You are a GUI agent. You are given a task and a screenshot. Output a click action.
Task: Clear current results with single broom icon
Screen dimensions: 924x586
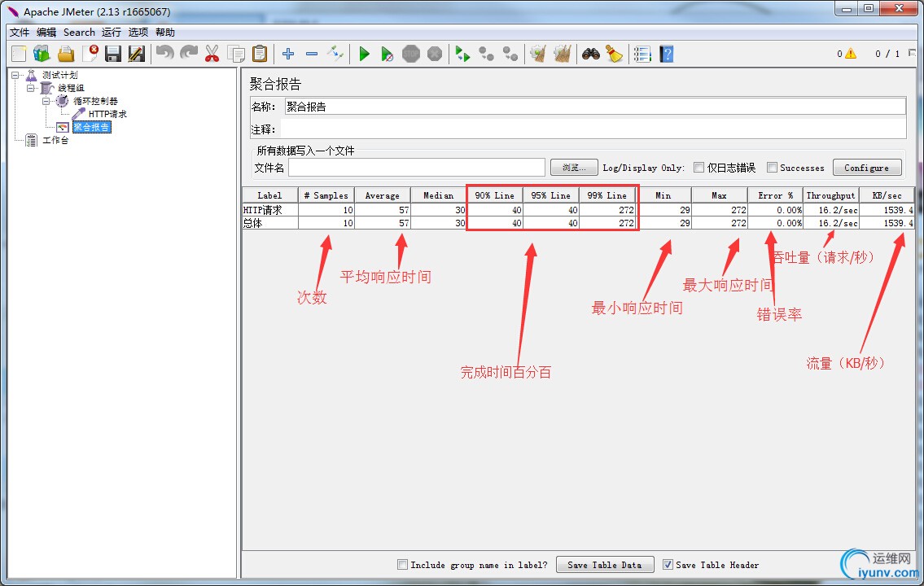coord(538,55)
